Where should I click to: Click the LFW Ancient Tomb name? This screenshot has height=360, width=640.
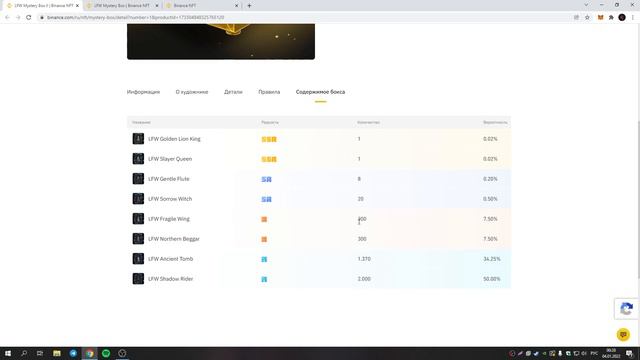point(171,259)
